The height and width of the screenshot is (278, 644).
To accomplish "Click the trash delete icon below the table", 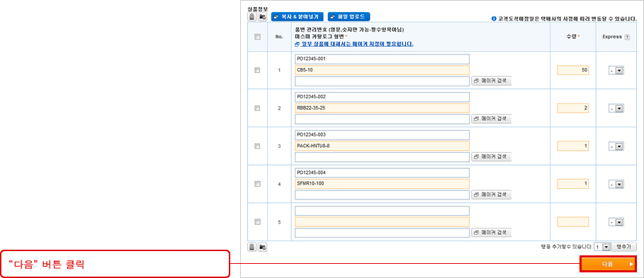I will 252,247.
